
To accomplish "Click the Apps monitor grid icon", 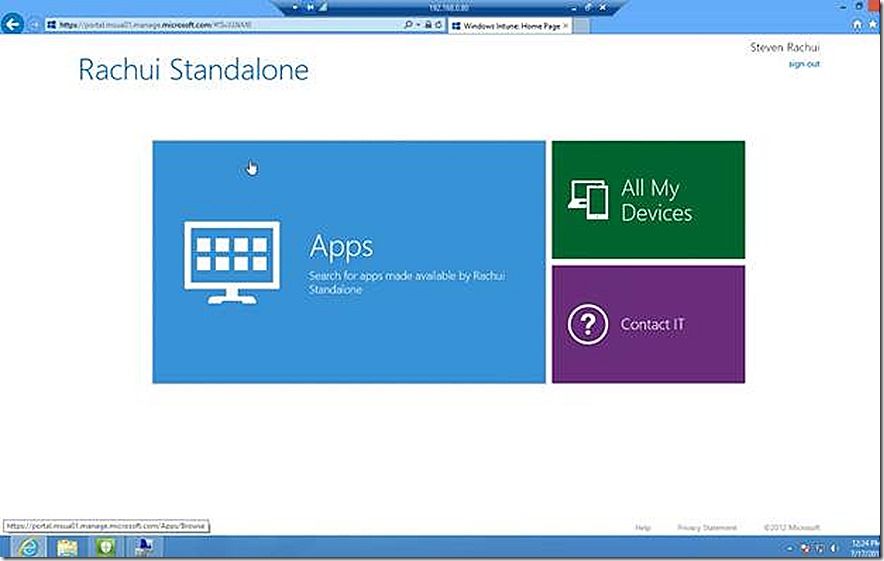I will pos(232,262).
